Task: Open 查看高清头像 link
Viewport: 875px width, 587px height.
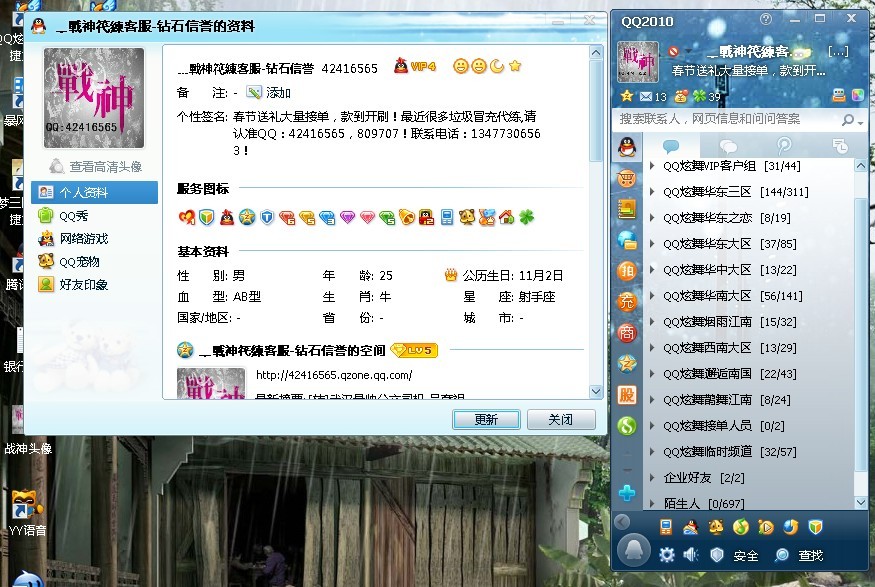Action: (95, 166)
